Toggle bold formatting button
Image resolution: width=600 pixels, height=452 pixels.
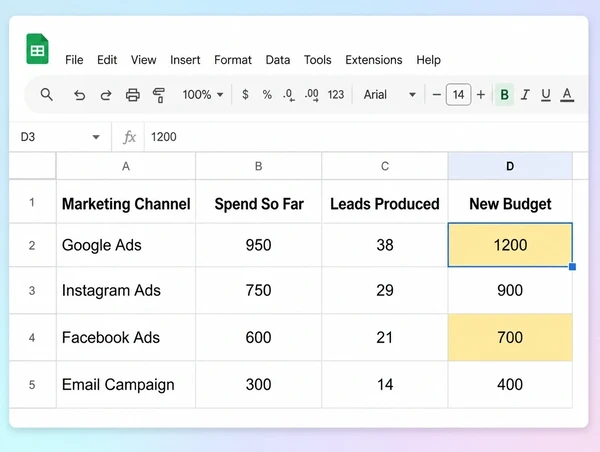pos(504,95)
